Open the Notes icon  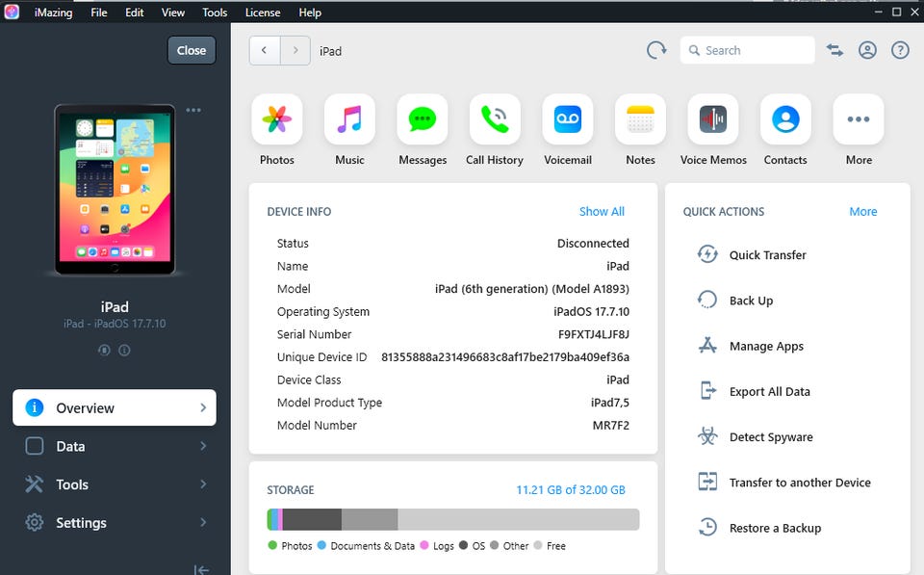click(x=641, y=119)
